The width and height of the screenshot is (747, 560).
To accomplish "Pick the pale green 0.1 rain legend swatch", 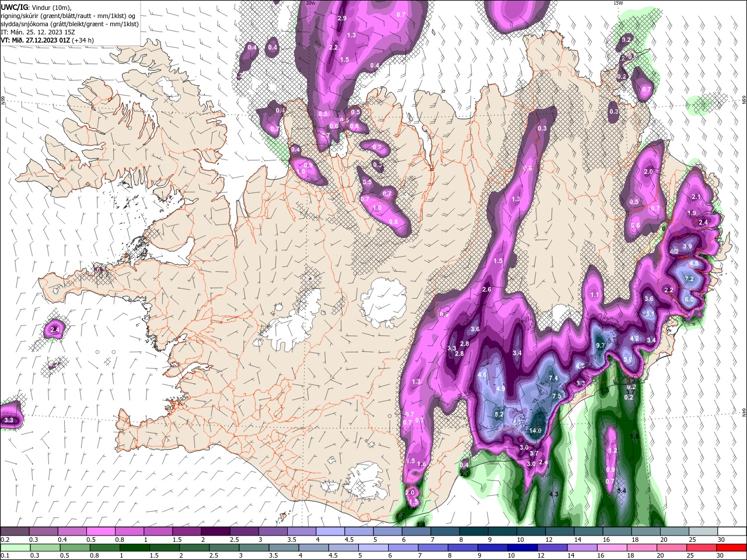I will [15, 548].
